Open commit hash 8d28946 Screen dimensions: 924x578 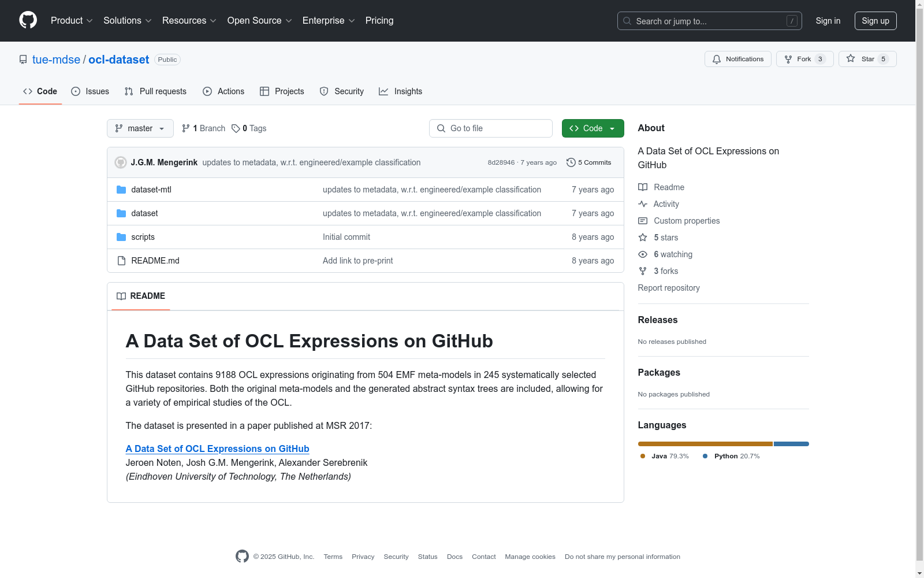[x=501, y=162]
